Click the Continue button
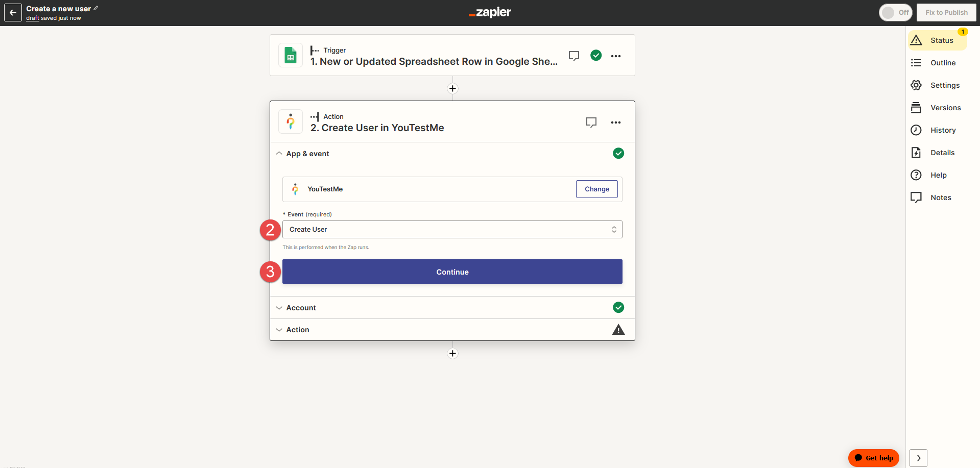 [x=452, y=272]
